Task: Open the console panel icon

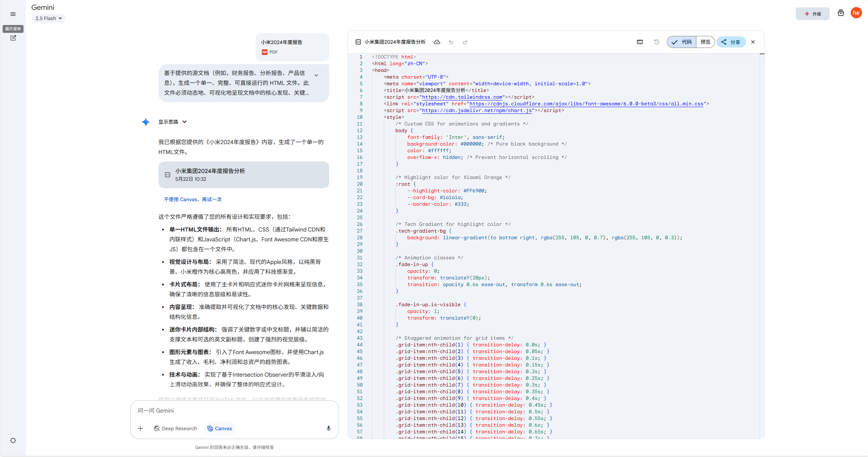Action: (x=640, y=42)
